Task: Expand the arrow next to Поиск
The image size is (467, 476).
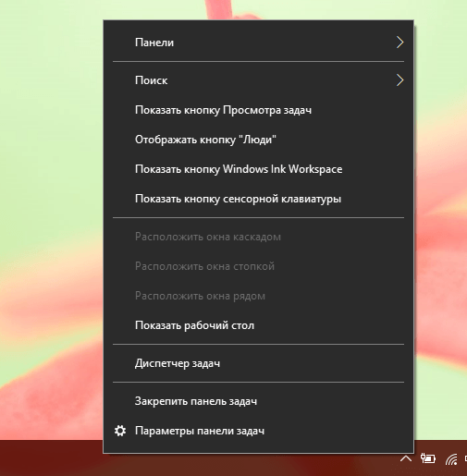Action: coord(399,80)
